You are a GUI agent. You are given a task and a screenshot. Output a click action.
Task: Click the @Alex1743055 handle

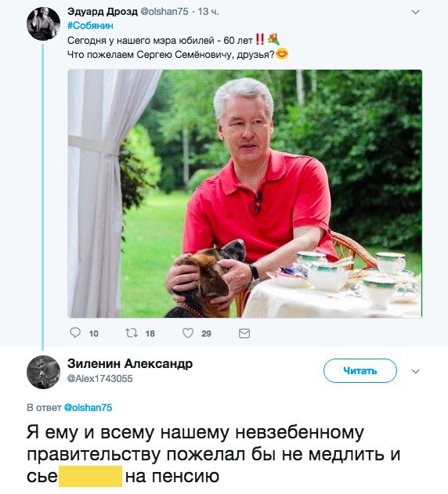[100, 378]
